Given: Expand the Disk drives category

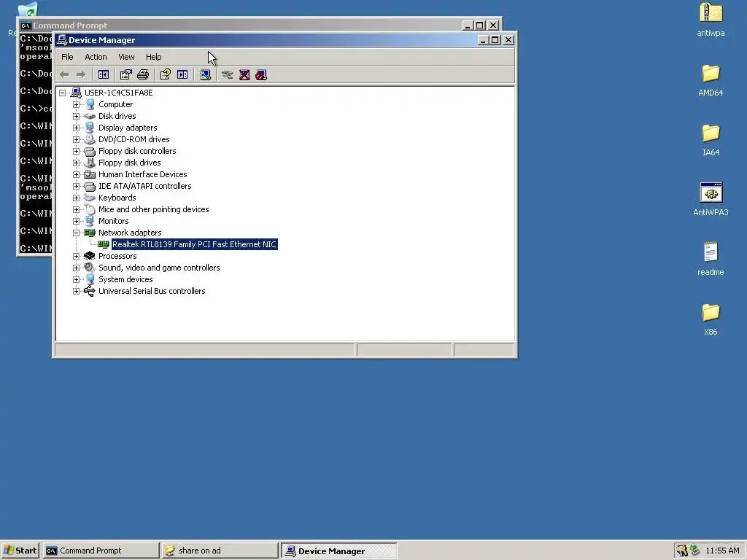Looking at the screenshot, I should click(x=76, y=116).
